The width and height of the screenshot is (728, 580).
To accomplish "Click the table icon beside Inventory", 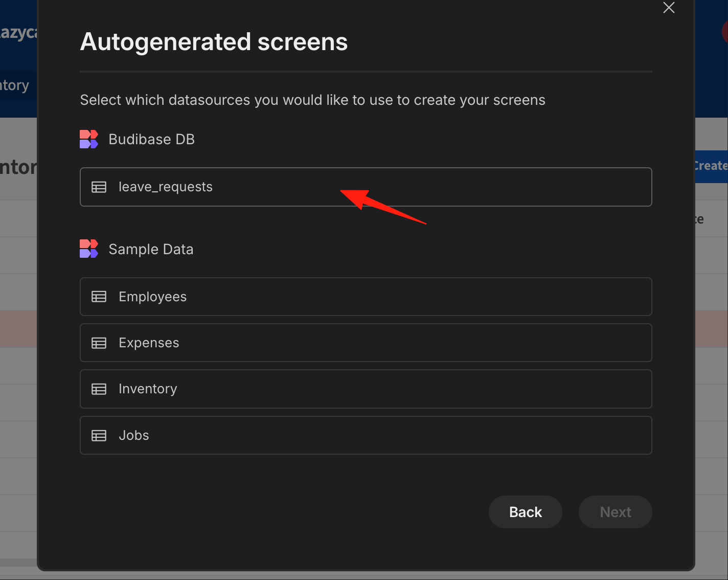I will point(99,389).
